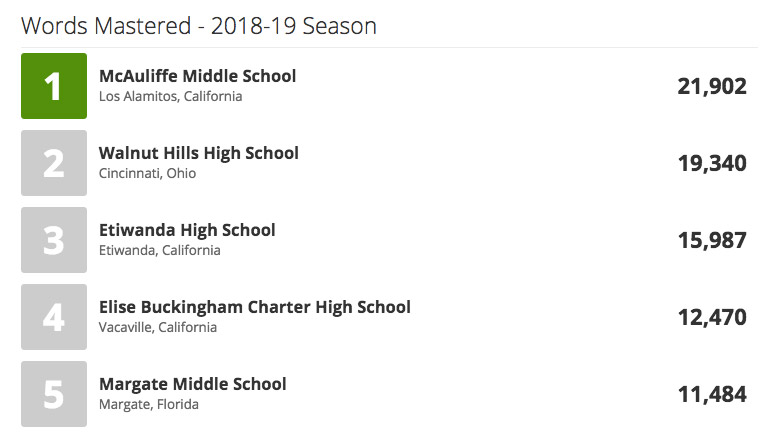Click the 12,470 score value
The image size is (773, 433).
pyautogui.click(x=712, y=318)
